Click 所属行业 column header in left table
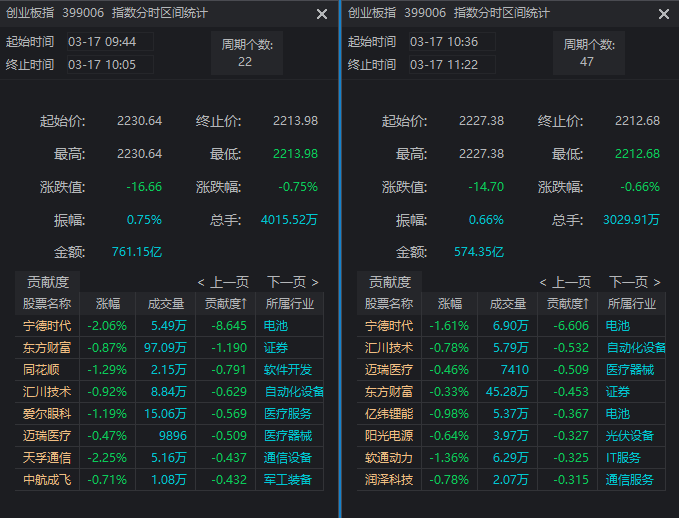 click(289, 304)
